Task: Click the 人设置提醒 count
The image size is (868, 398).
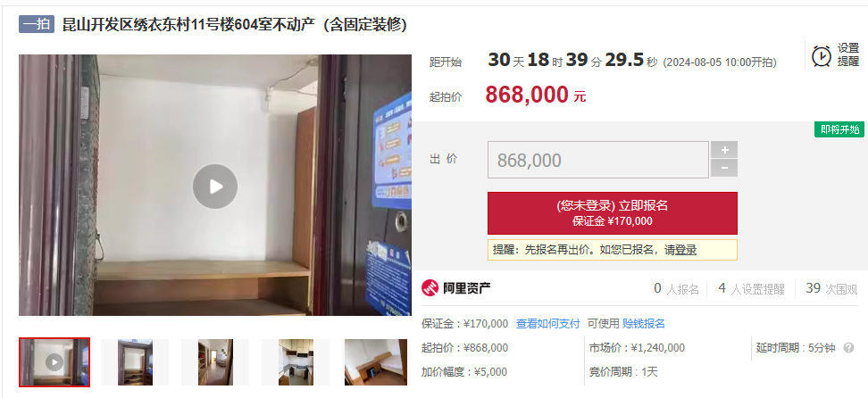Action: (x=751, y=289)
